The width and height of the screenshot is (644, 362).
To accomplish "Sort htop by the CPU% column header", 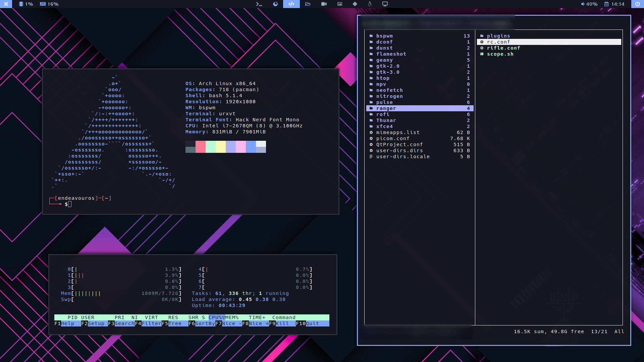I will click(217, 317).
